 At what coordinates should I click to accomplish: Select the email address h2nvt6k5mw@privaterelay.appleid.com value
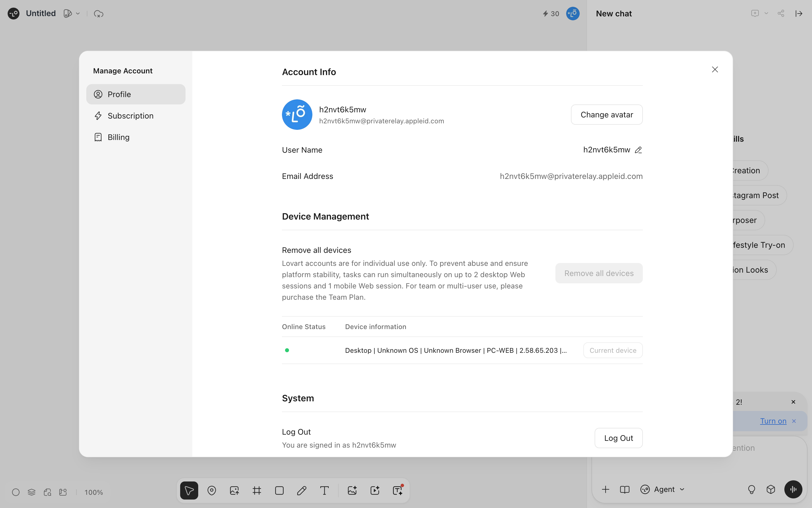point(571,176)
